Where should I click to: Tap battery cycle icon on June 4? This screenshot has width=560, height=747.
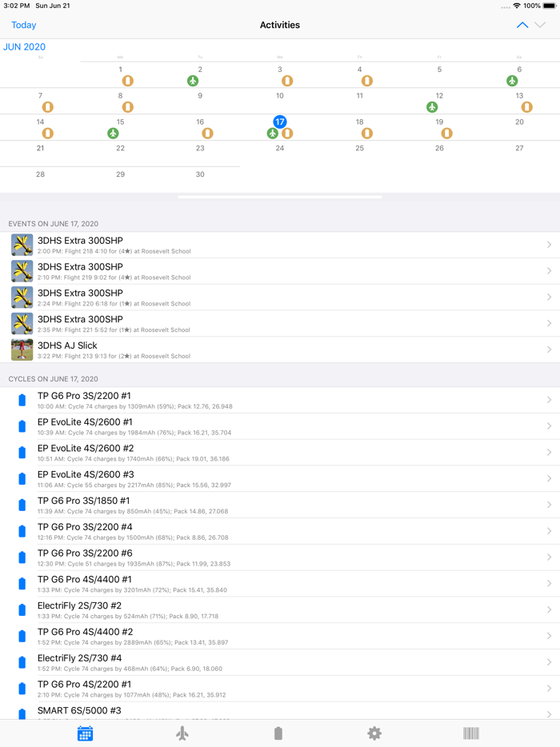(367, 81)
